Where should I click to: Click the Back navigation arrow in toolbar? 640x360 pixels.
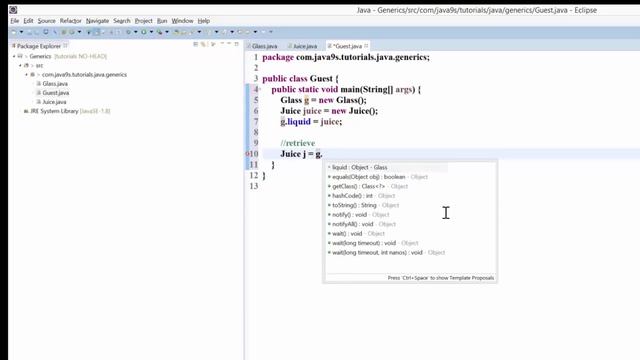tap(248, 32)
